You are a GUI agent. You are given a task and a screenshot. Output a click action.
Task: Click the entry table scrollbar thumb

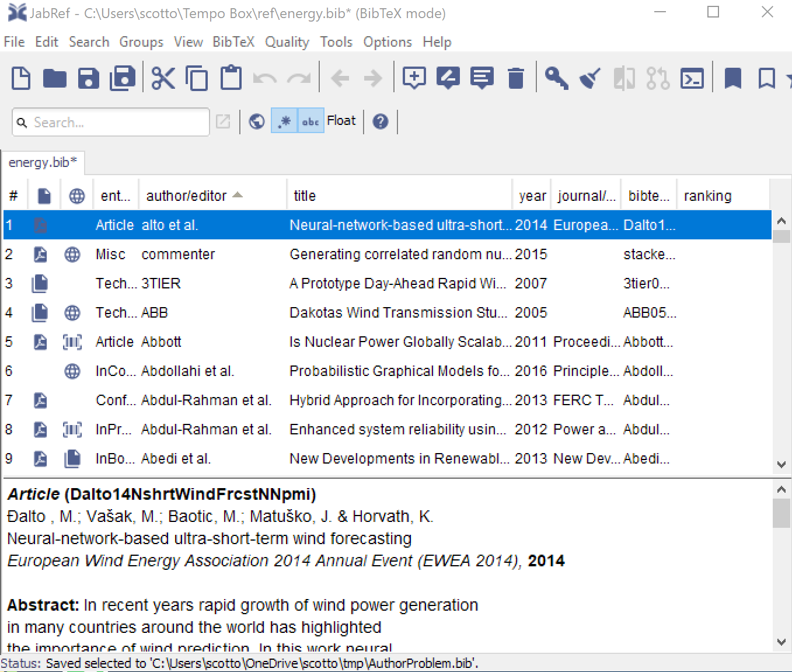[781, 236]
